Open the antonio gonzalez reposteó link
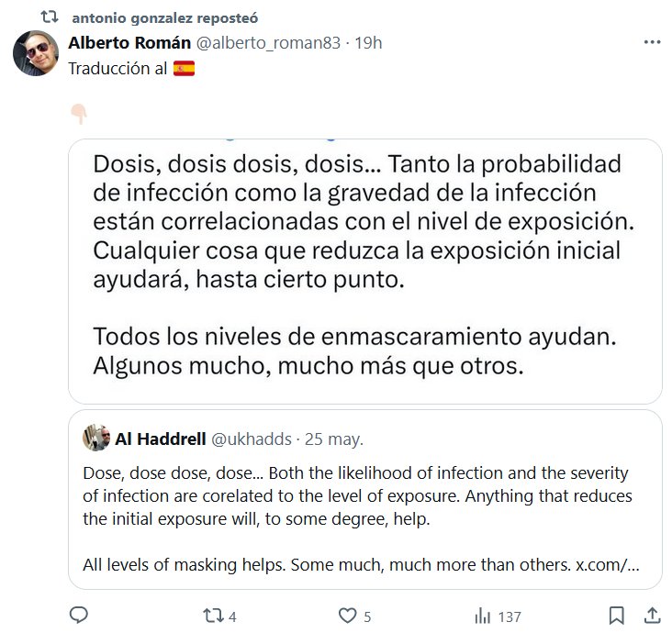 [164, 17]
